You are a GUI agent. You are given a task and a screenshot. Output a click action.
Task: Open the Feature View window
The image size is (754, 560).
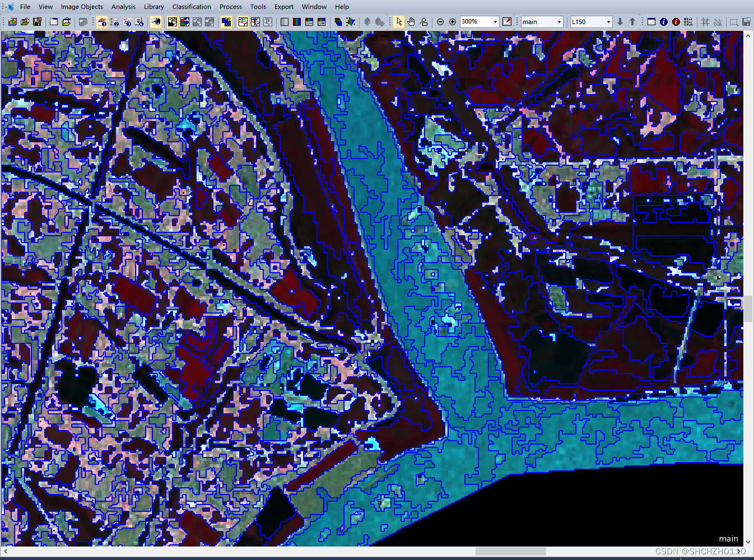coord(676,22)
